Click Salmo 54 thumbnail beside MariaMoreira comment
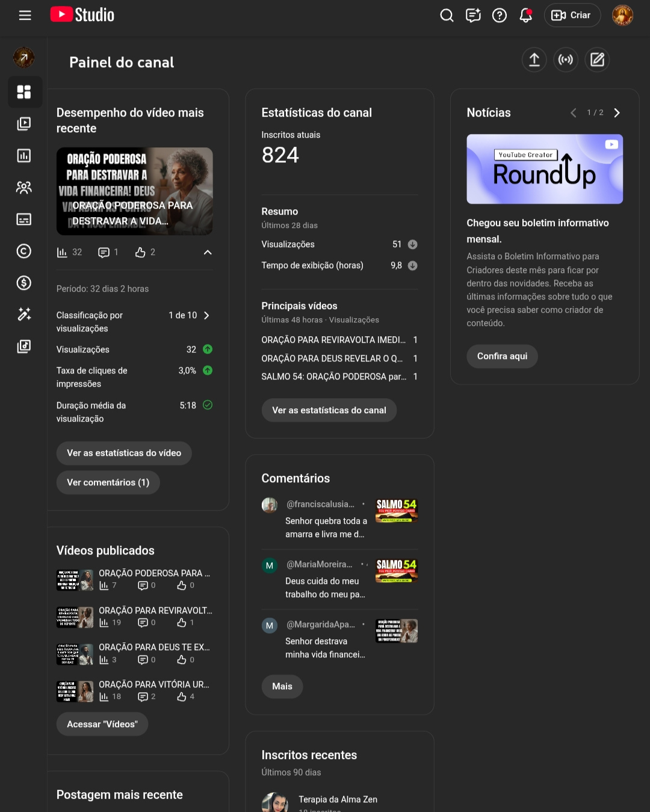This screenshot has height=812, width=650. pos(397,571)
